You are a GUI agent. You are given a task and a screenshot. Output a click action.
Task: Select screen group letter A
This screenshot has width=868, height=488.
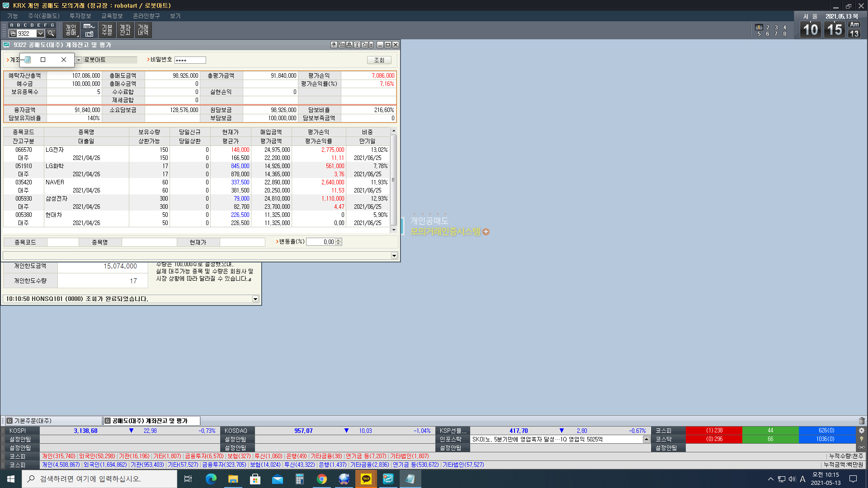(12, 25)
